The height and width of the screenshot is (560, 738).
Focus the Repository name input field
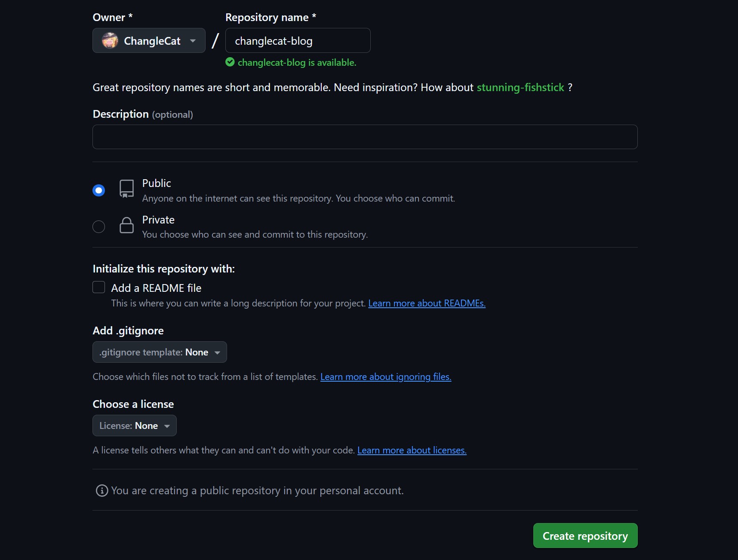tap(298, 41)
